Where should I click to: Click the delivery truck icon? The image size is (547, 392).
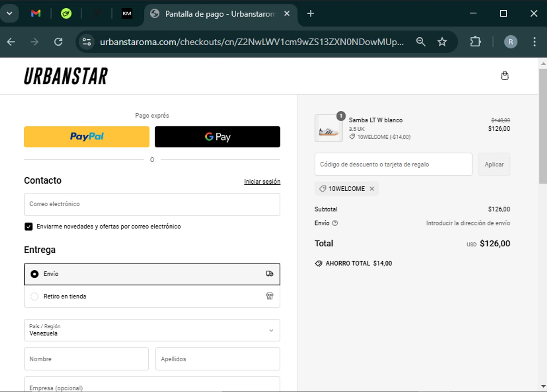coord(269,274)
